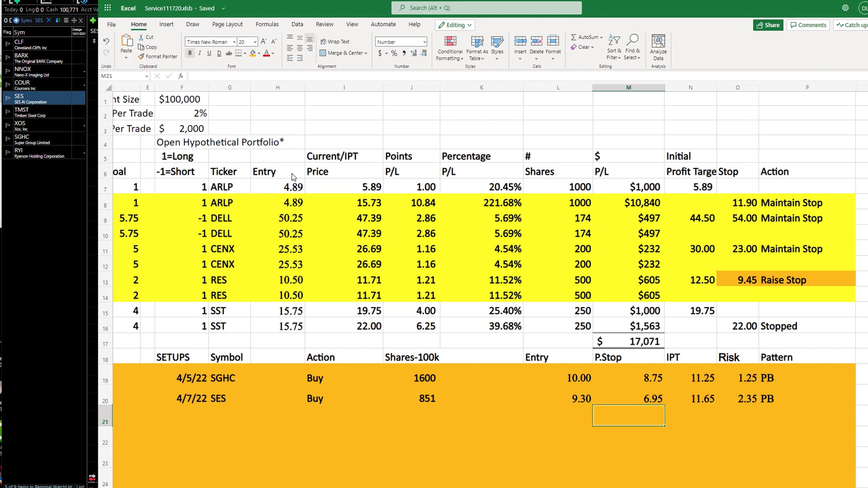The image size is (868, 488).
Task: Expand the Merge & Center options arrow
Action: (x=366, y=53)
